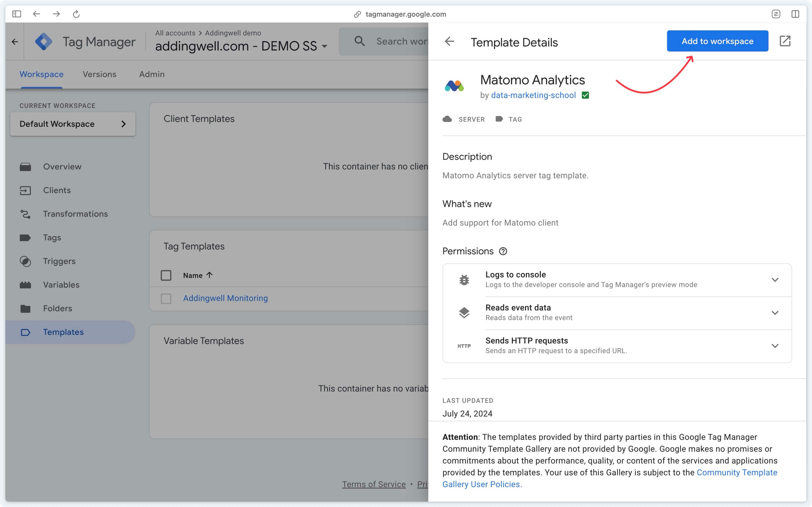
Task: Click the Addingwell Monitoring template checkbox
Action: coord(166,298)
